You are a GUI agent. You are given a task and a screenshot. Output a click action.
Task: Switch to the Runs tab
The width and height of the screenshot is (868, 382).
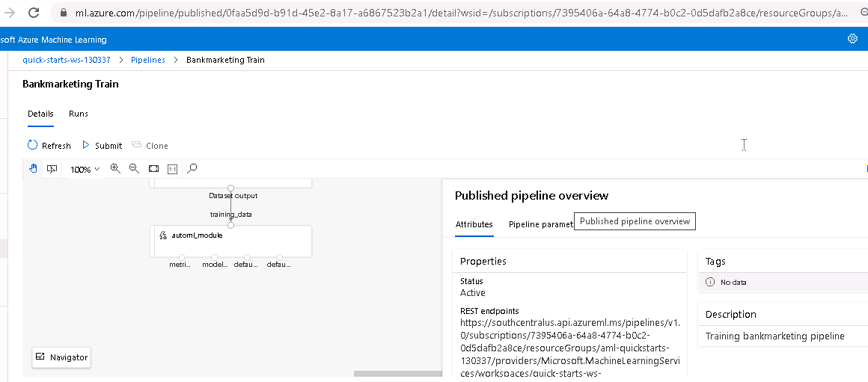pos(78,114)
